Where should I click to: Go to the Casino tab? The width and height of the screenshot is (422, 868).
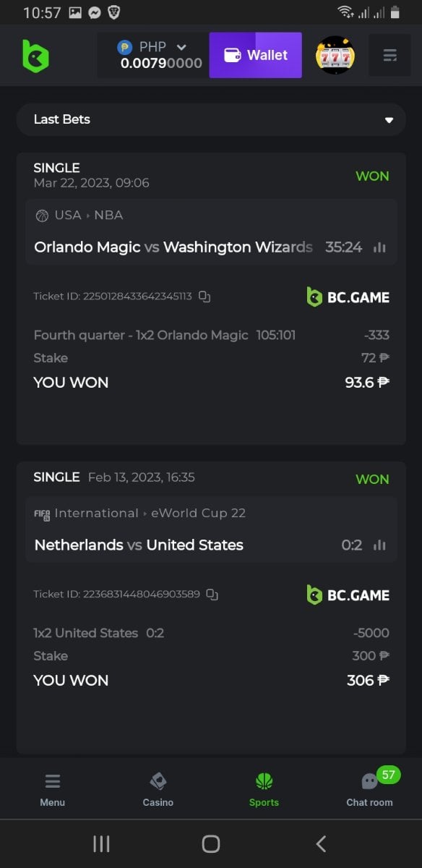point(158,788)
